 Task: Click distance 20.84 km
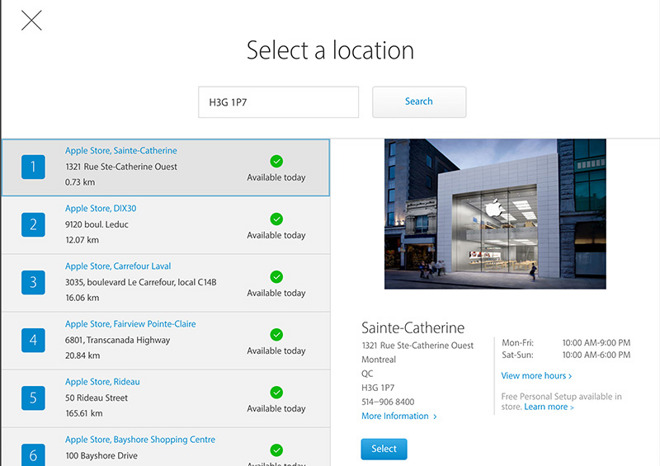pyautogui.click(x=82, y=356)
